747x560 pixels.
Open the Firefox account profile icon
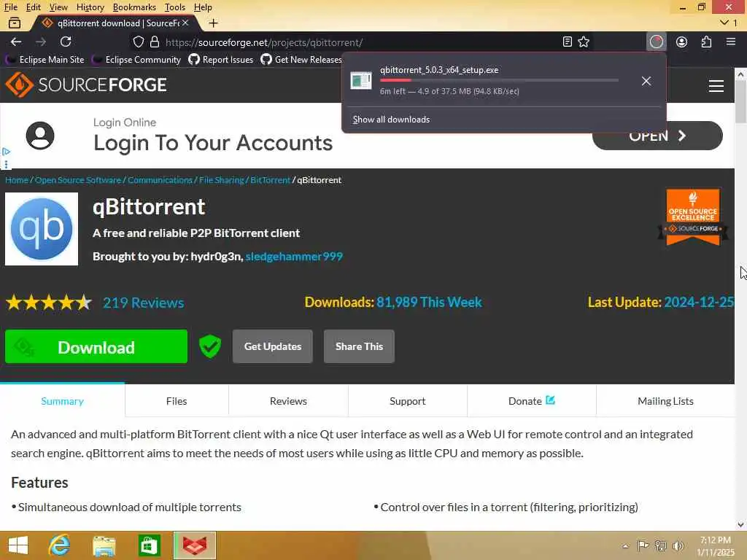tap(682, 42)
